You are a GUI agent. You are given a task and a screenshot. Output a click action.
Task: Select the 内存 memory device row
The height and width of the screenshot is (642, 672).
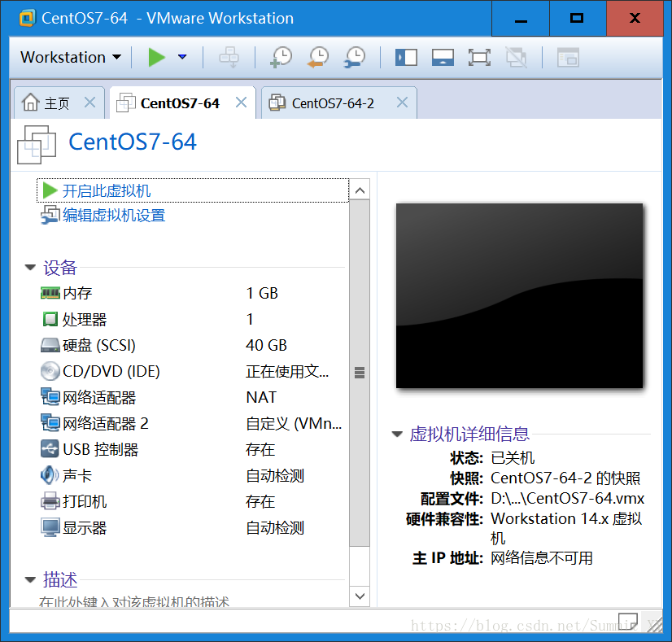191,293
